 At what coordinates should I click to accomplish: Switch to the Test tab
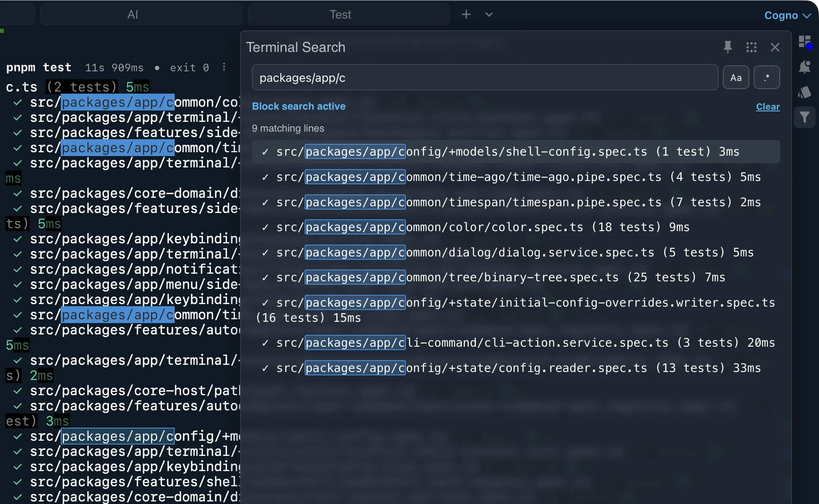point(340,14)
